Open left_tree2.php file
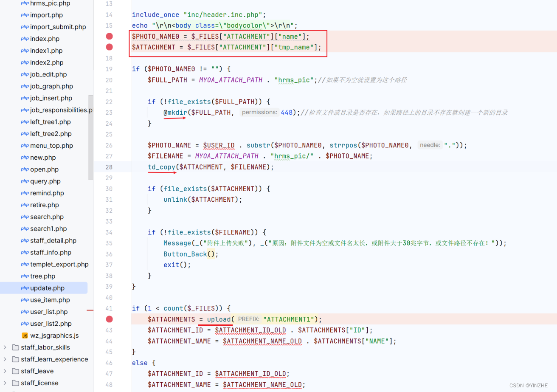The image size is (557, 392). (x=51, y=134)
